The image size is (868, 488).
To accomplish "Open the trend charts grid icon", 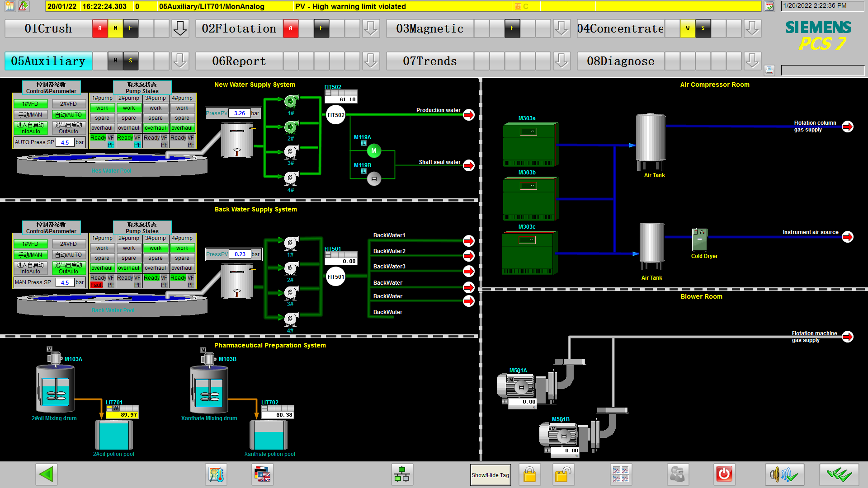I will point(620,474).
